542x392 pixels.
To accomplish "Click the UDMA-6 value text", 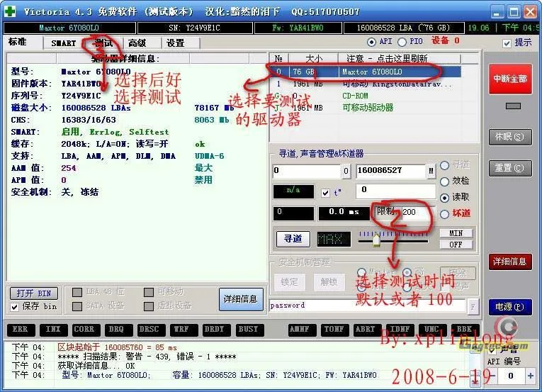I will (210, 156).
